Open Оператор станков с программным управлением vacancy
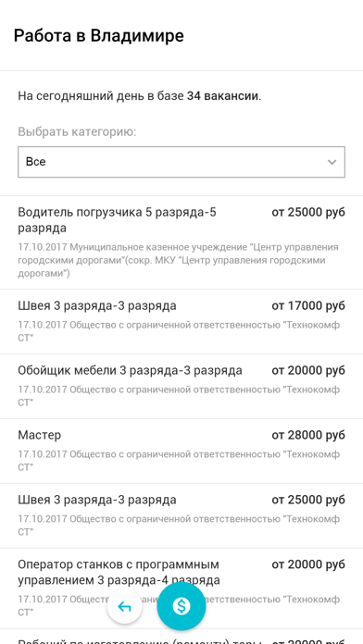The width and height of the screenshot is (363, 644). [x=181, y=588]
